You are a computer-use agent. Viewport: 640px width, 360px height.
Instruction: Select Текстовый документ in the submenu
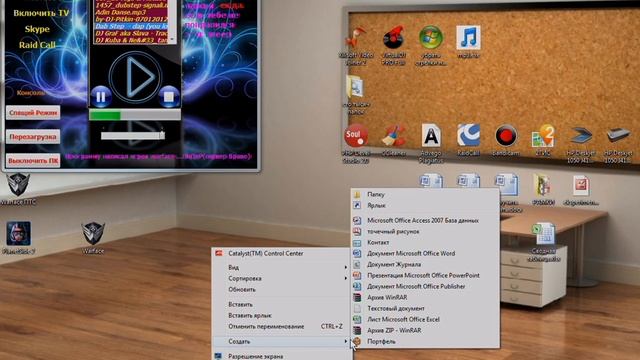click(x=425, y=309)
